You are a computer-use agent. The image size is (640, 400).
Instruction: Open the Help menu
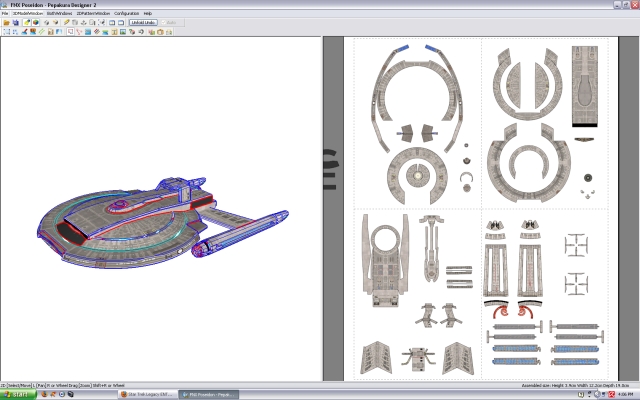(148, 13)
